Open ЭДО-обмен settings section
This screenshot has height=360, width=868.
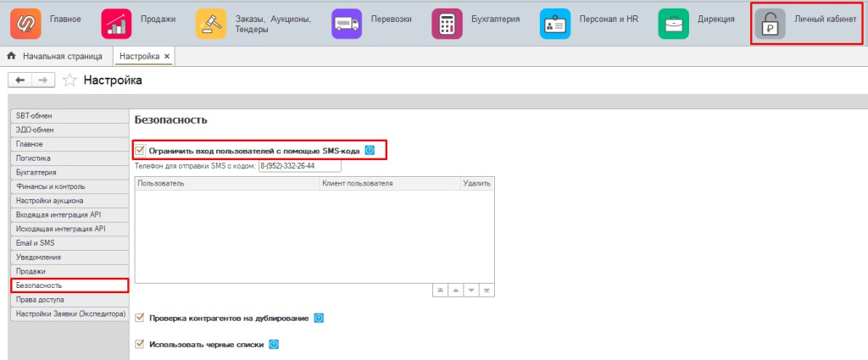tap(70, 130)
